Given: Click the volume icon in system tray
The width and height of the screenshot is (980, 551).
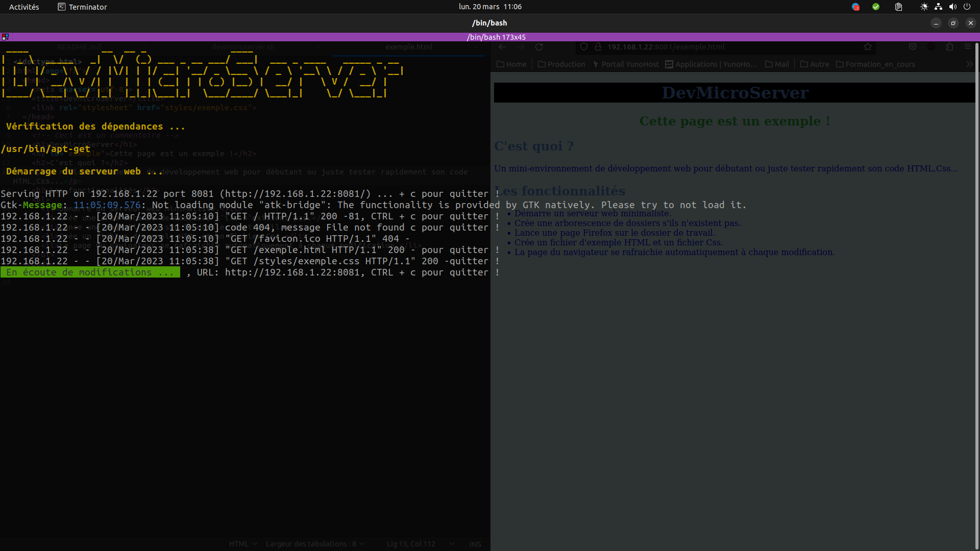Looking at the screenshot, I should (952, 7).
